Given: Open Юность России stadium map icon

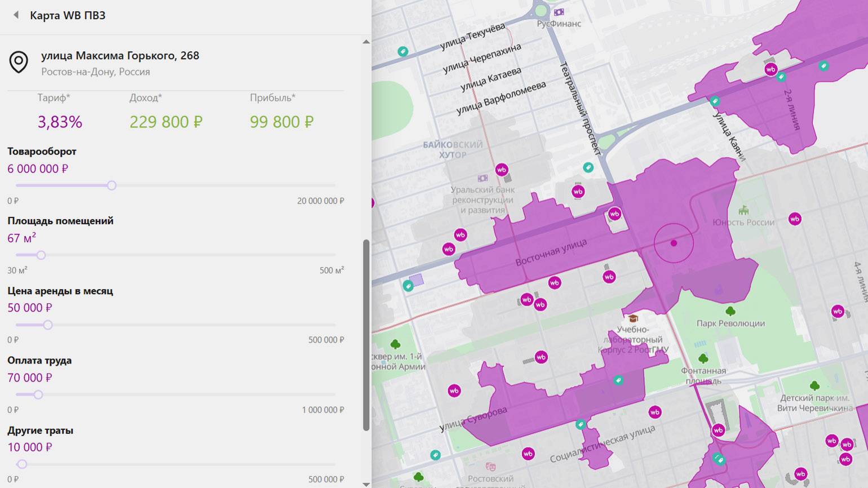Looking at the screenshot, I should [x=743, y=210].
